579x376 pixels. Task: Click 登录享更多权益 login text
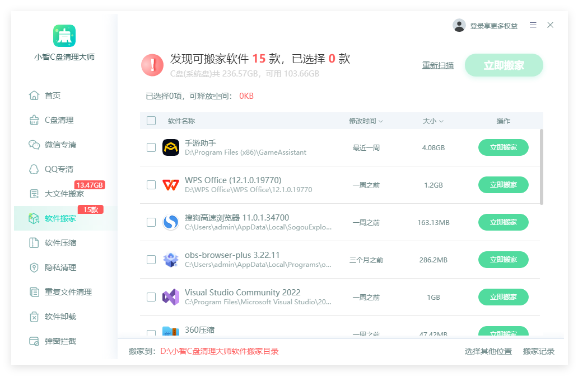coord(494,26)
